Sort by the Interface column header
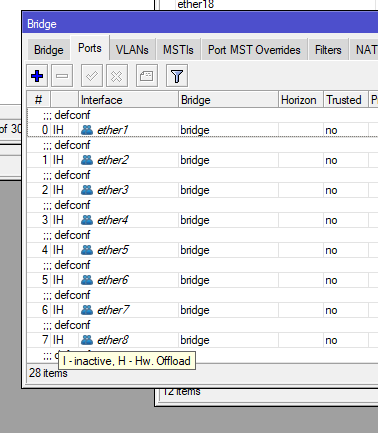 click(128, 100)
